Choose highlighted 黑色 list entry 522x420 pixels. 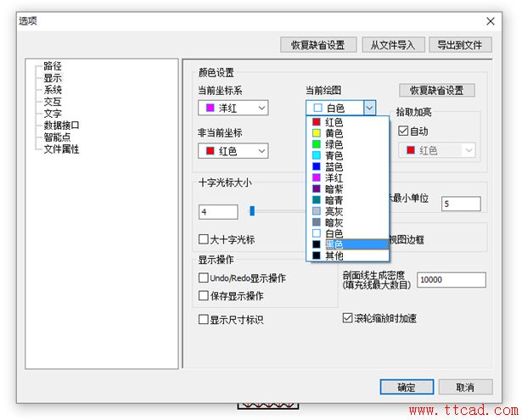(x=347, y=244)
